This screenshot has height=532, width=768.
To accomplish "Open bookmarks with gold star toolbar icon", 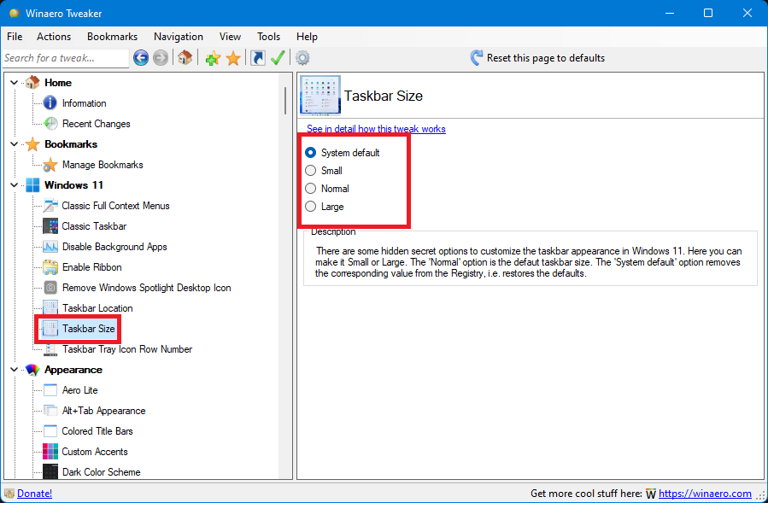I will click(x=233, y=58).
